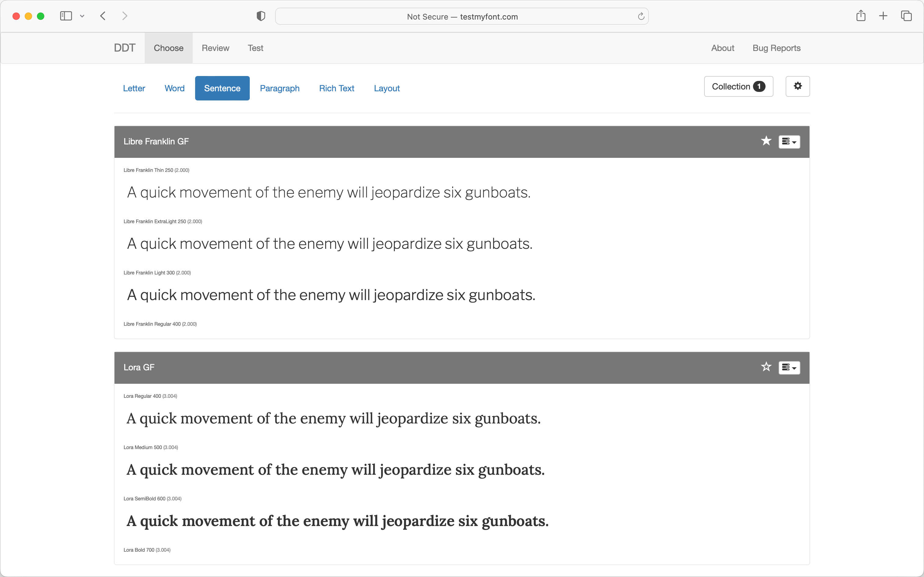Toggle the browser sidebar icon
The width and height of the screenshot is (924, 577).
pyautogui.click(x=66, y=16)
